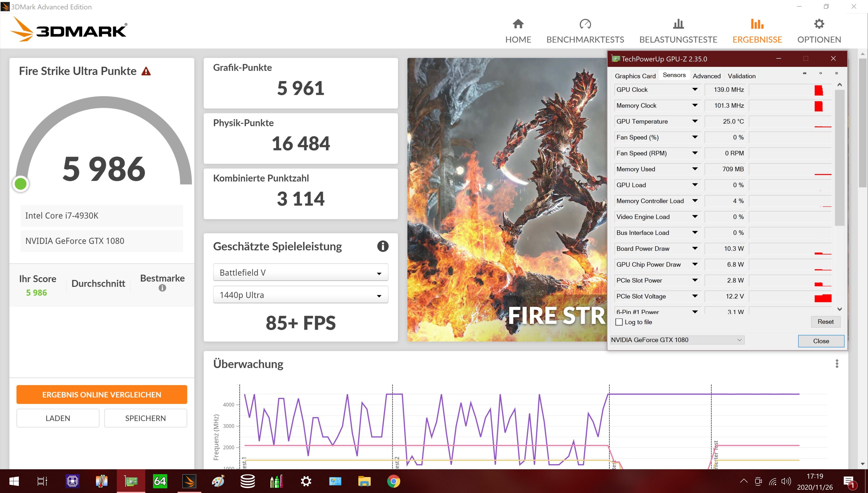868x493 pixels.
Task: Switch to the Sensors tab
Action: point(674,75)
